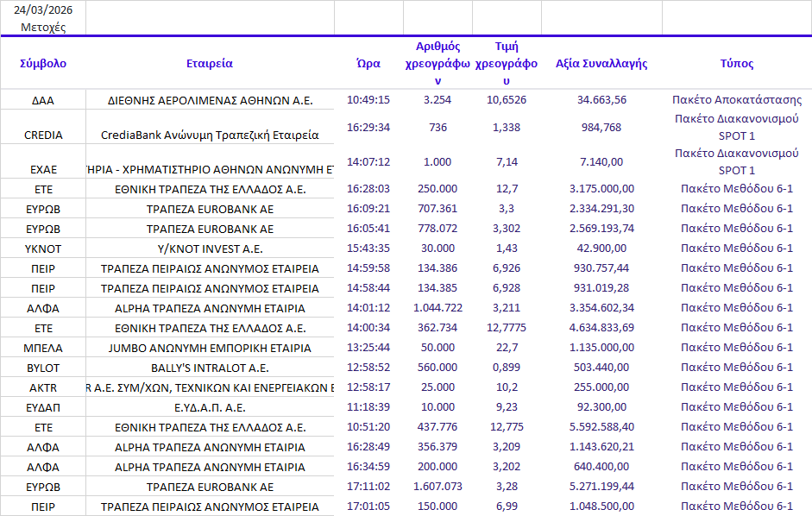Click the ΥΚΝΟΤ symbol cell

click(43, 249)
